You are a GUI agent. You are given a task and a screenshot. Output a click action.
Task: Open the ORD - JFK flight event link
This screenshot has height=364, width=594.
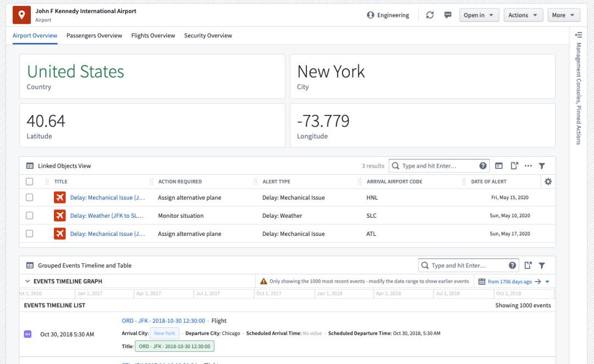(163, 321)
